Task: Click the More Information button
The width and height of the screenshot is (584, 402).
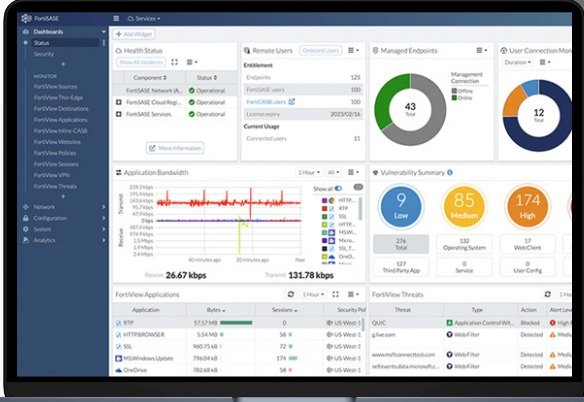Action: pyautogui.click(x=175, y=148)
